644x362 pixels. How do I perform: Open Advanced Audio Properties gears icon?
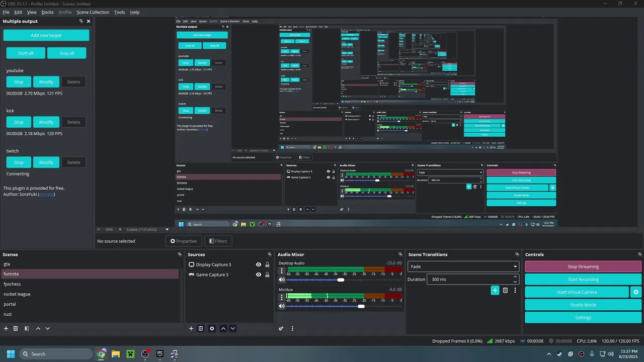click(281, 328)
